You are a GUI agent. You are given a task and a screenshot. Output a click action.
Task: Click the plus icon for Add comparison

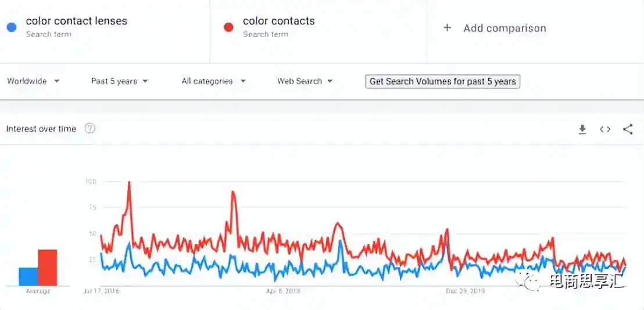pos(447,27)
